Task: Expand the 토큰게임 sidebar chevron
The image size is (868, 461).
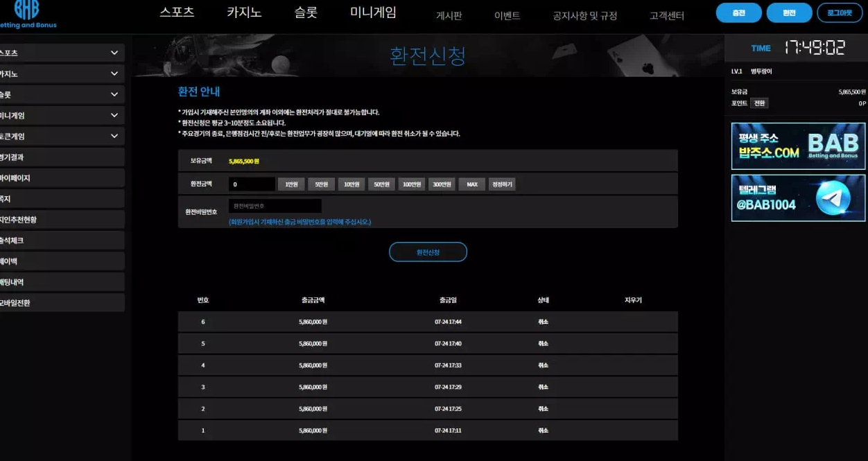Action: tap(114, 137)
